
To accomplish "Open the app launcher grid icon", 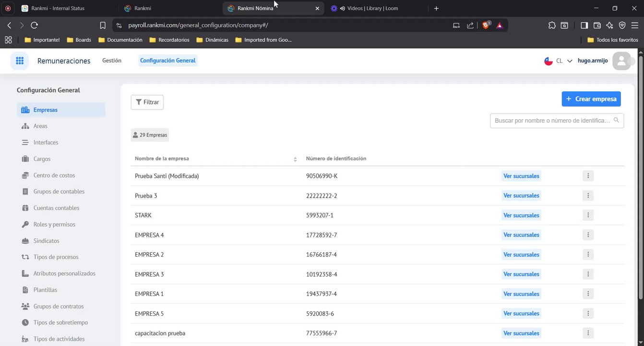I will coord(20,61).
